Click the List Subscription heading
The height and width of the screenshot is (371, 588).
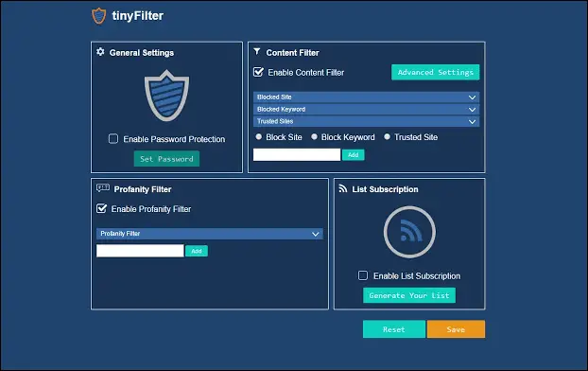click(385, 189)
